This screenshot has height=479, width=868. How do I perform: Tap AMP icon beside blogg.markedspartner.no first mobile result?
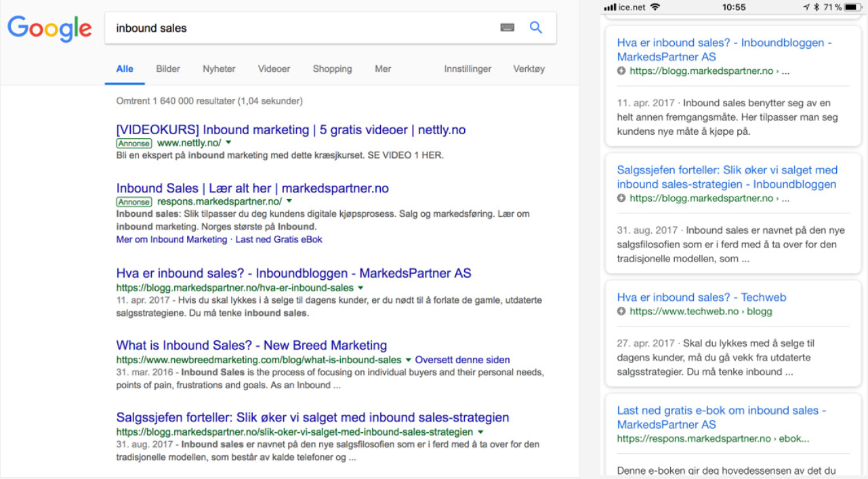click(621, 71)
